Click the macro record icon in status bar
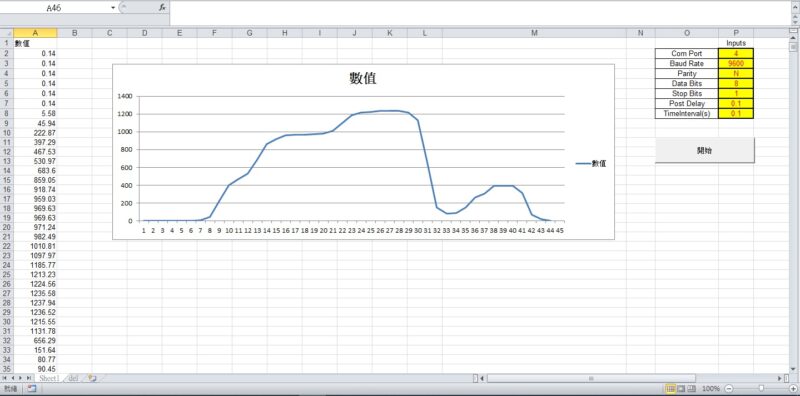The image size is (800, 396). pos(32,389)
